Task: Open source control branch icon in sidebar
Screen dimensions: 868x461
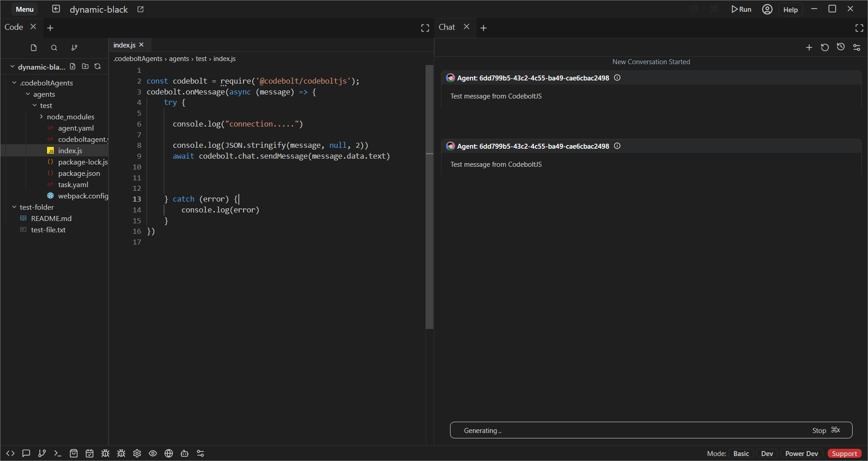Action: [74, 47]
